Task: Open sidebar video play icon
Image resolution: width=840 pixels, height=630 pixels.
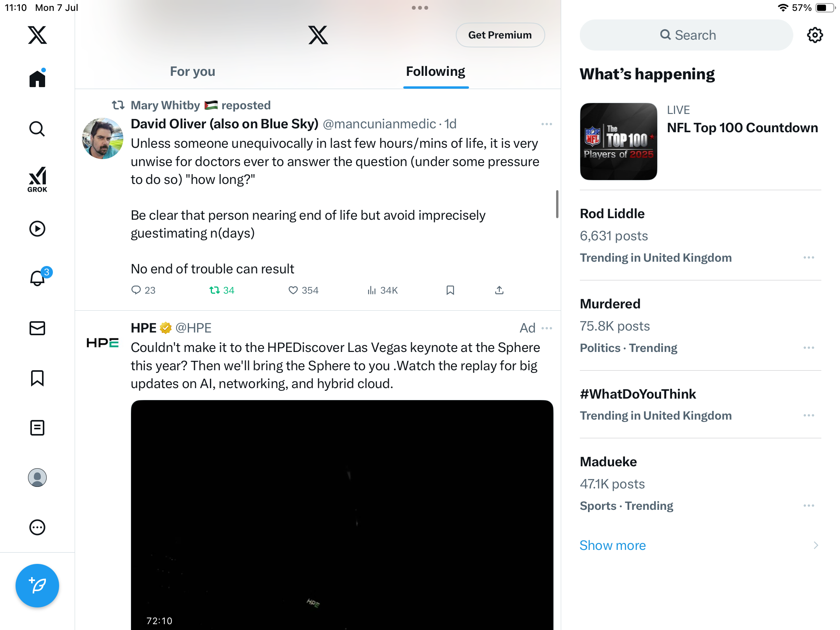Action: point(37,229)
